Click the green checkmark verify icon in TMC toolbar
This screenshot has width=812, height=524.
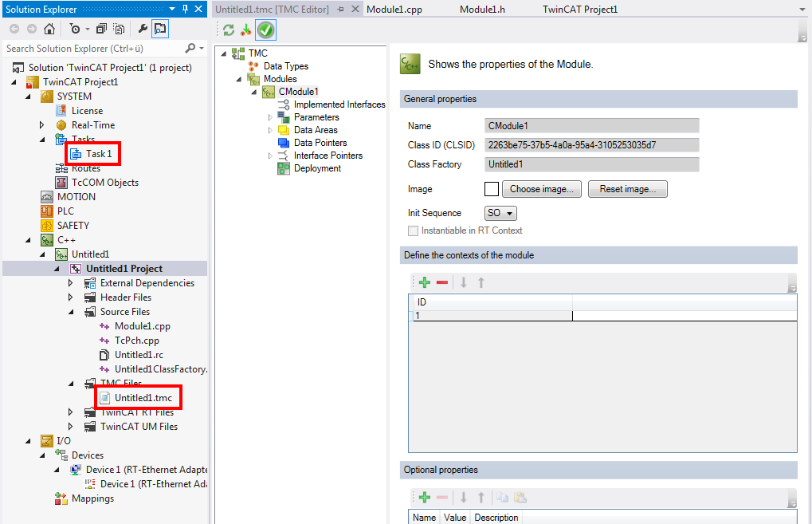click(265, 30)
